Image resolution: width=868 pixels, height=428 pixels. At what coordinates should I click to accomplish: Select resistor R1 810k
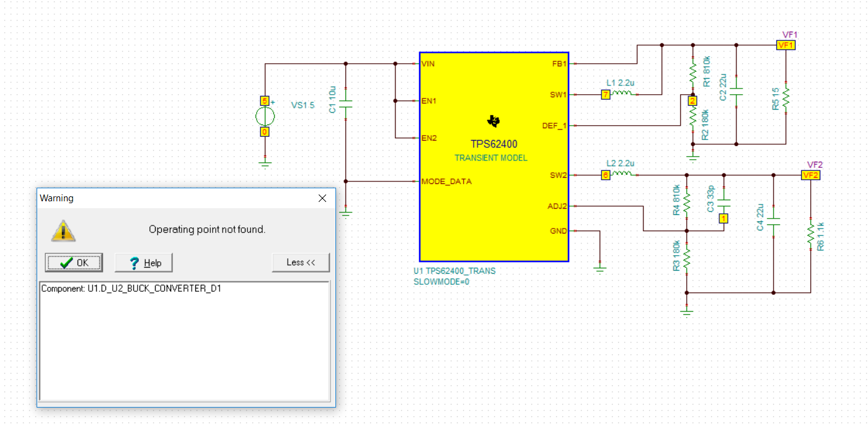[x=693, y=74]
